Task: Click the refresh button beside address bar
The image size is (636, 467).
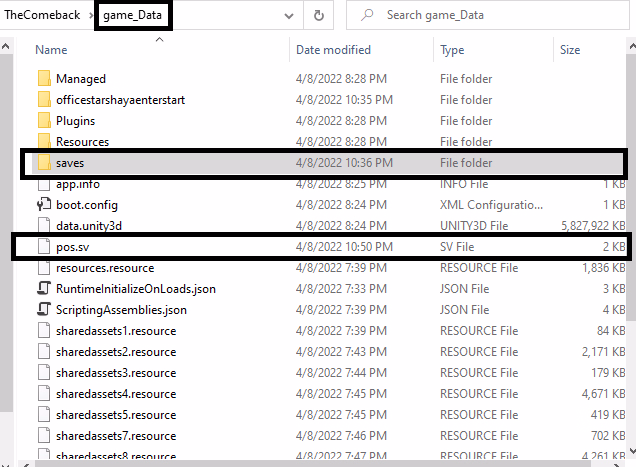Action: coord(319,15)
